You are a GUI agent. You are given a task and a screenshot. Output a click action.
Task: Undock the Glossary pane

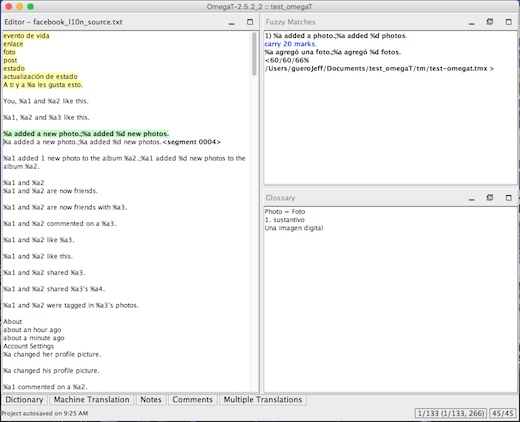(x=490, y=198)
